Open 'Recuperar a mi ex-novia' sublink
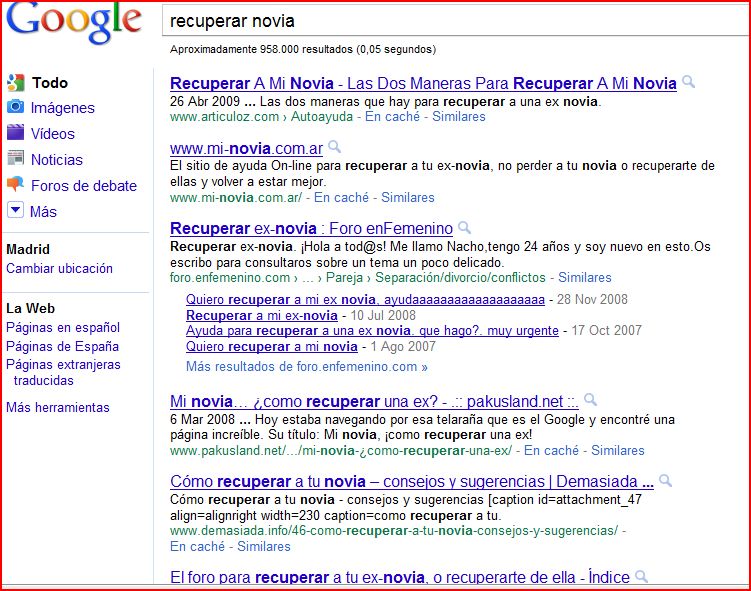 pyautogui.click(x=262, y=315)
